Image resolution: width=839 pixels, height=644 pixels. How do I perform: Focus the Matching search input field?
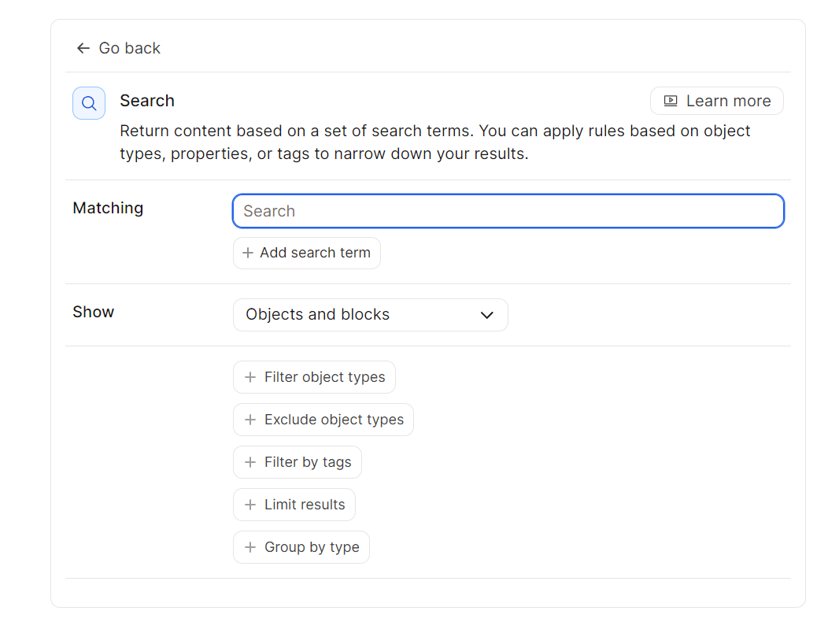coord(508,211)
